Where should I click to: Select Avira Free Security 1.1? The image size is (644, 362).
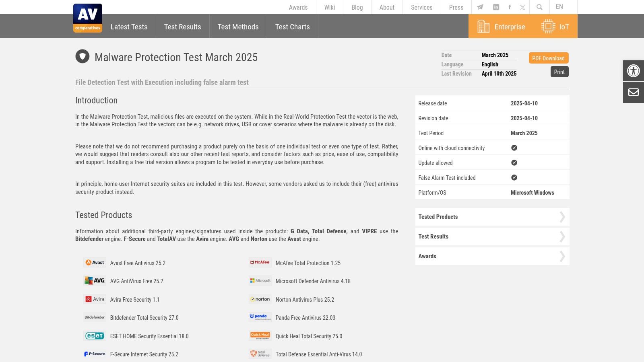click(135, 300)
